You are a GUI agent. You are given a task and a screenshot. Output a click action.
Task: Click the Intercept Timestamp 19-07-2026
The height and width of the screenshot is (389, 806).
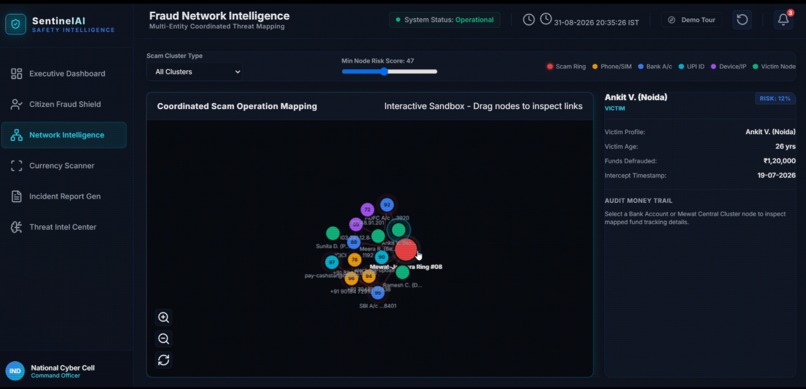776,175
